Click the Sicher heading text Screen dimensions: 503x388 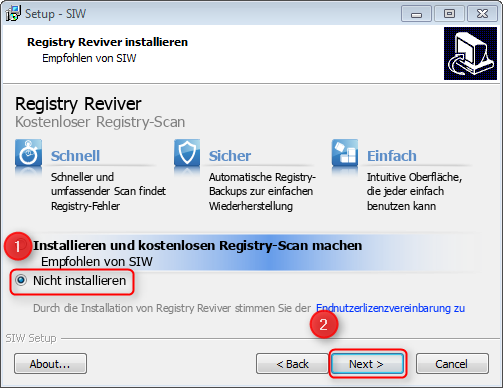pyautogui.click(x=230, y=156)
